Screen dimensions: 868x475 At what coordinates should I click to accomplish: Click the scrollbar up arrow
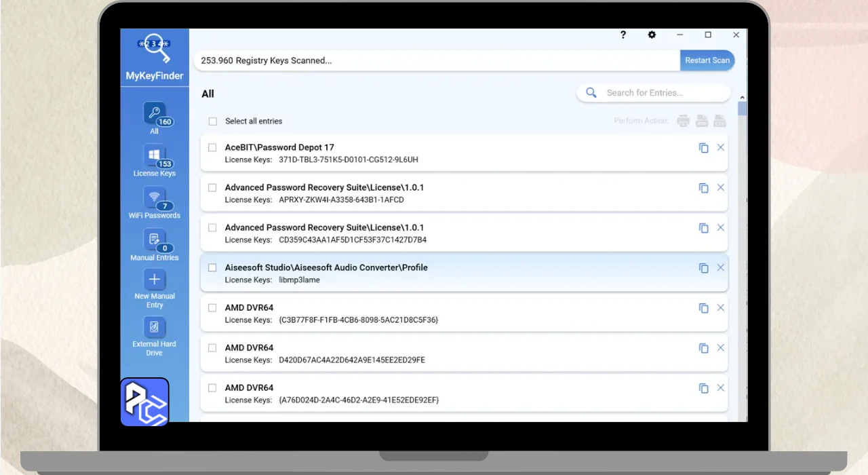click(742, 98)
